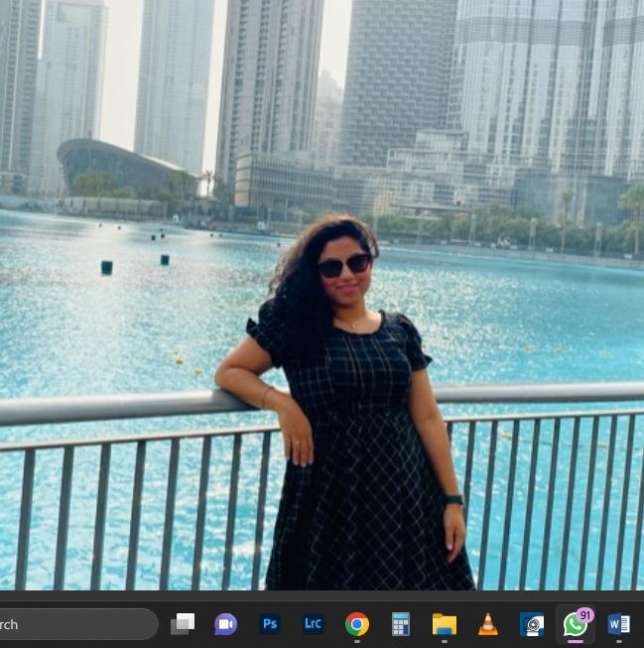
Task: Click the WhatsApp 91 unread badge
Action: click(x=584, y=615)
